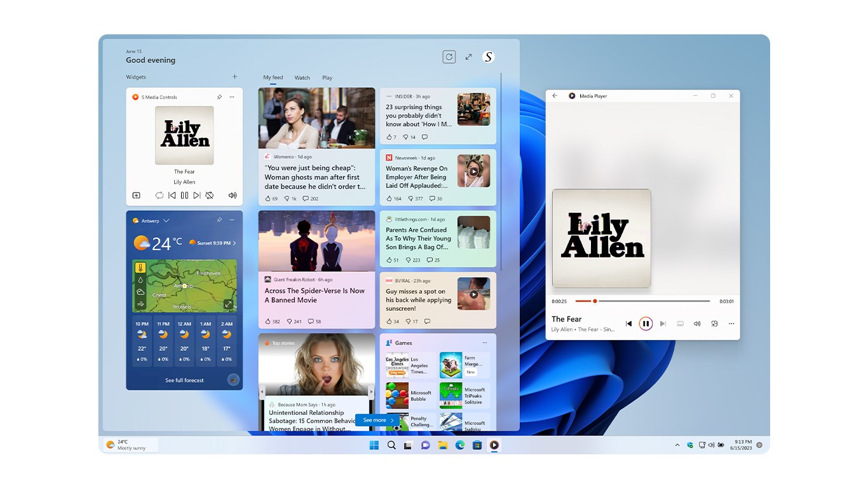Pin the weather widget
868x488 pixels.
click(x=219, y=220)
